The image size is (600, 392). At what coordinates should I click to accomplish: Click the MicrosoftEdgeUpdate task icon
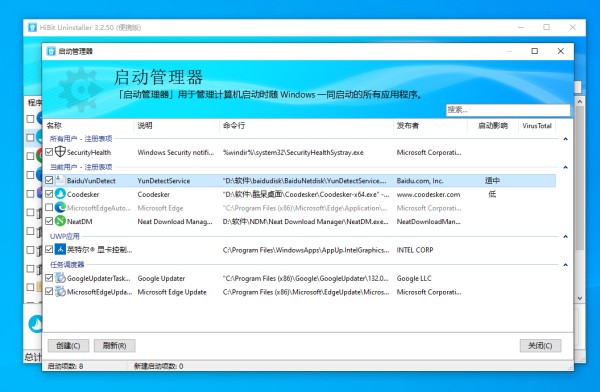(x=60, y=292)
